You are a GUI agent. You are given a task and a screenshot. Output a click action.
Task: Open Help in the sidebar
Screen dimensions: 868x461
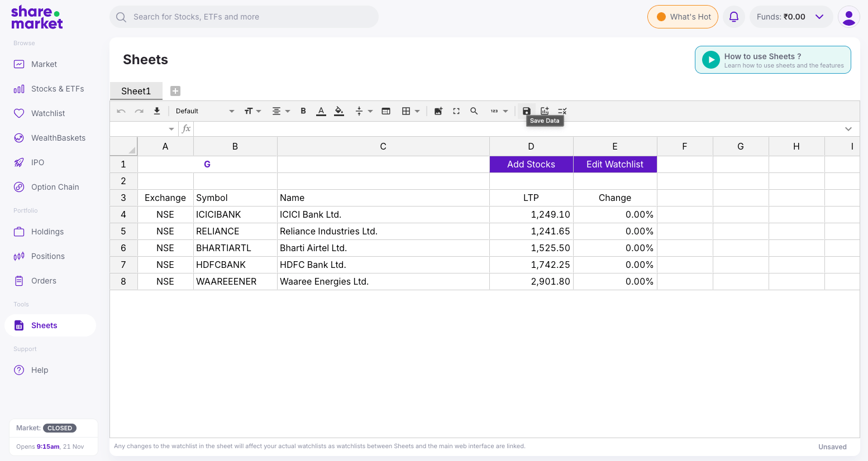[50, 370]
